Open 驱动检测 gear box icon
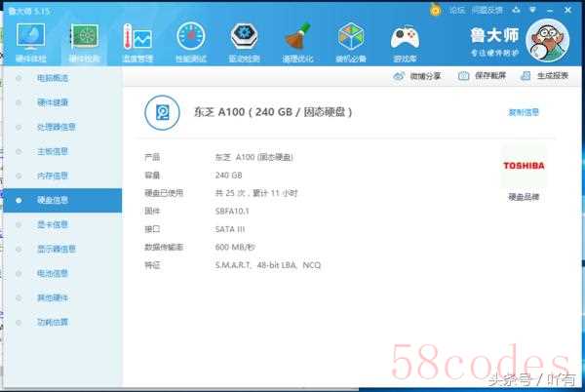Image resolution: width=585 pixels, height=392 pixels. click(244, 36)
